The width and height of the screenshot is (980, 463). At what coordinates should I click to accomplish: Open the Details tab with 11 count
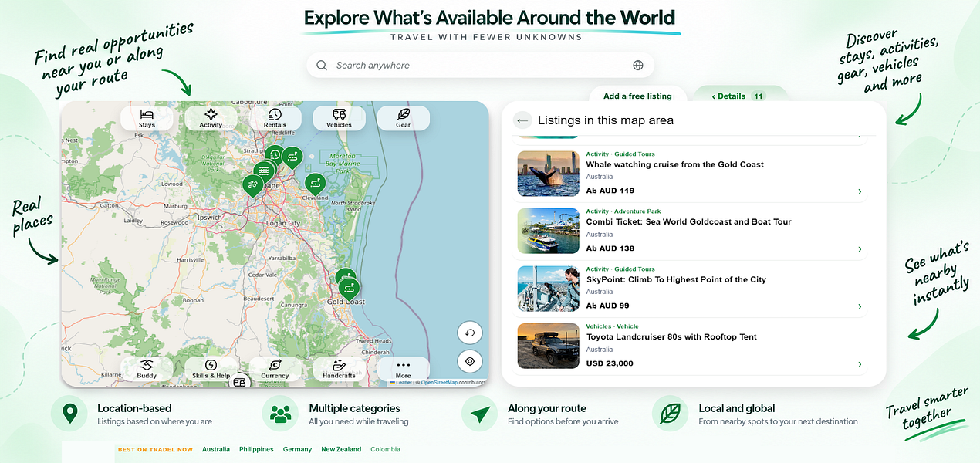coord(740,96)
